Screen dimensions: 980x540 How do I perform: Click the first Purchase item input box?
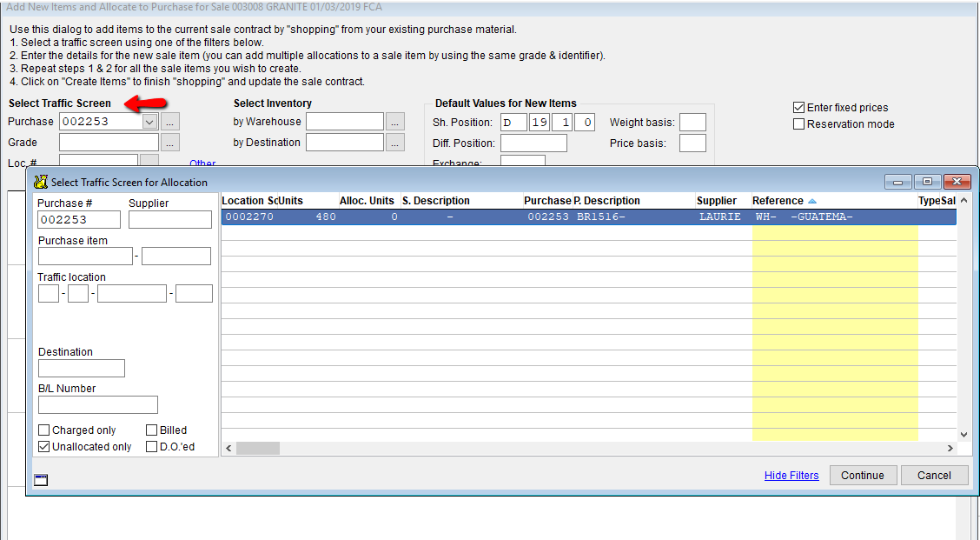(85, 256)
